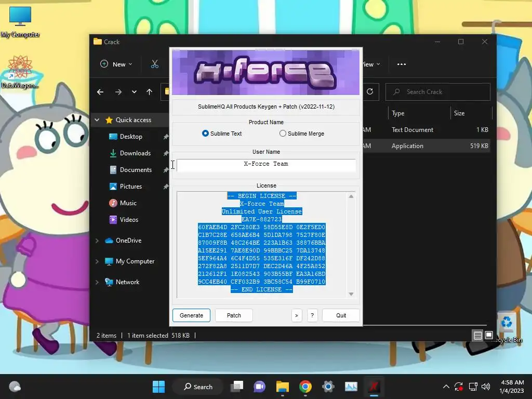Open File Explorer from the taskbar
The height and width of the screenshot is (399, 532).
coord(282,387)
